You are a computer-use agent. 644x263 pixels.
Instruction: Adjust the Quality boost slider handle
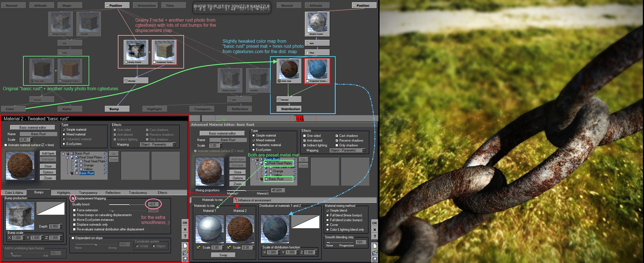pos(129,205)
